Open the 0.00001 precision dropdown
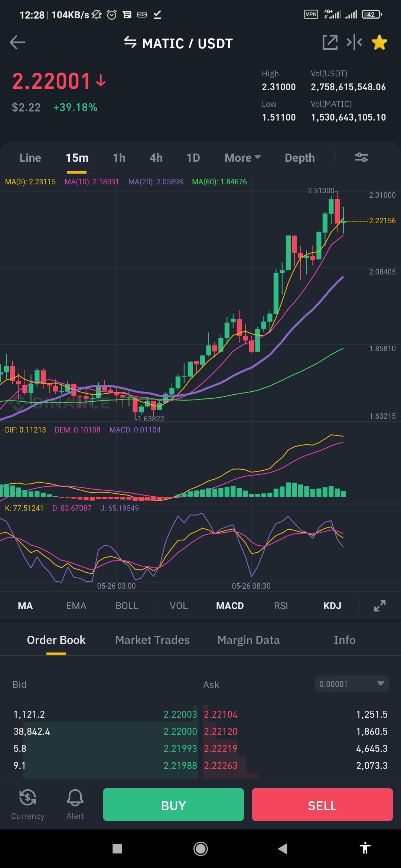Viewport: 401px width, 868px height. pos(352,684)
